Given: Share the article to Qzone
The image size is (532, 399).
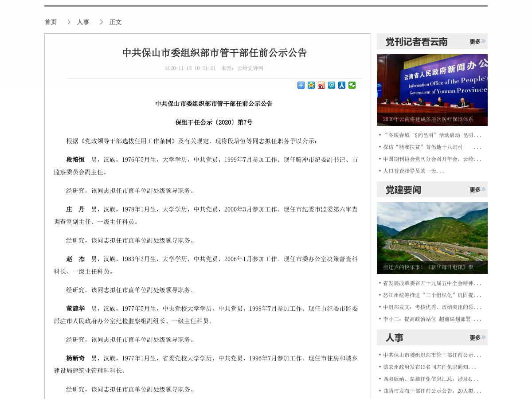Looking at the screenshot, I should pos(311,85).
